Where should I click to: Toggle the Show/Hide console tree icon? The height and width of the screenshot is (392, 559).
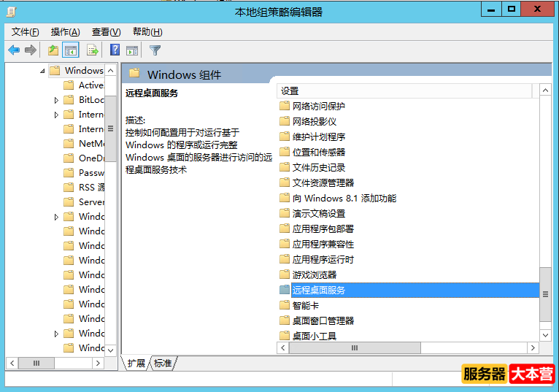click(71, 50)
